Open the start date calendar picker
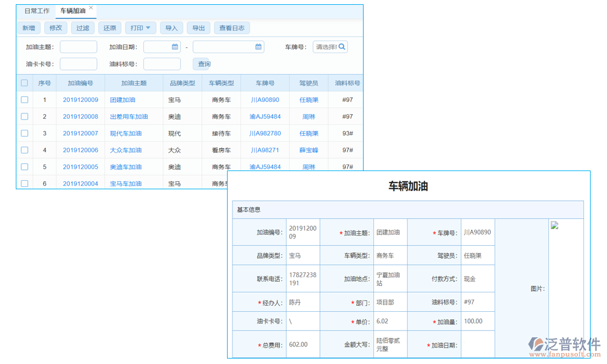The width and height of the screenshot is (607, 364). [174, 46]
